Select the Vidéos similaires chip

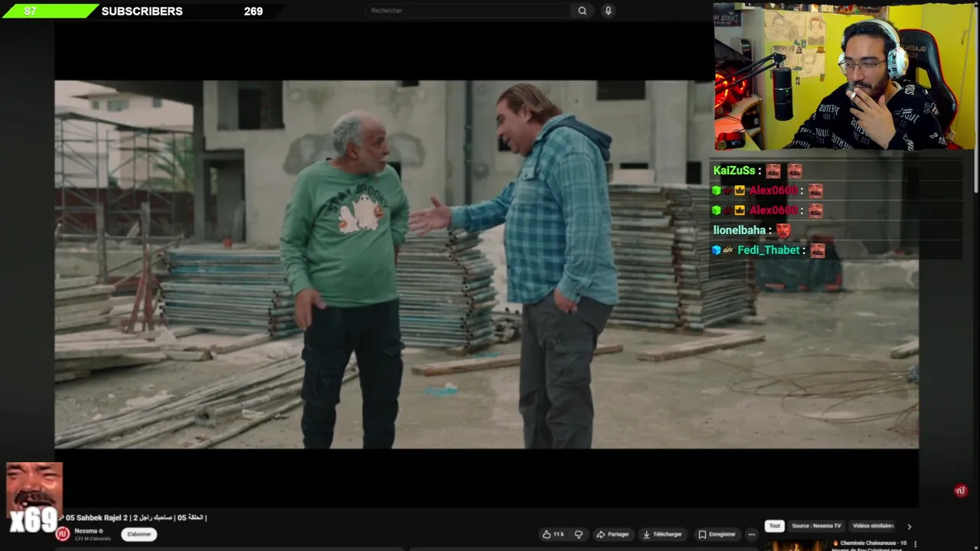[873, 526]
